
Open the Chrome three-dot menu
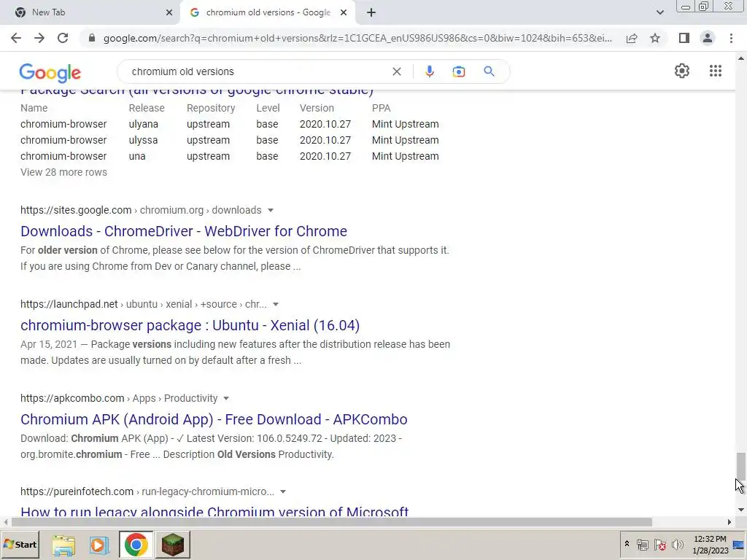click(x=731, y=38)
